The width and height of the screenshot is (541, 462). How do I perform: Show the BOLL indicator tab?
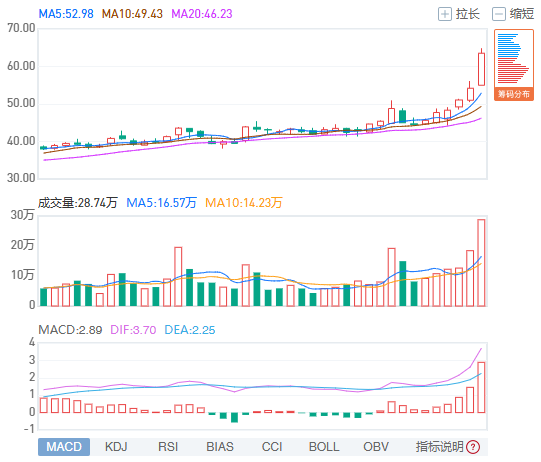(324, 447)
